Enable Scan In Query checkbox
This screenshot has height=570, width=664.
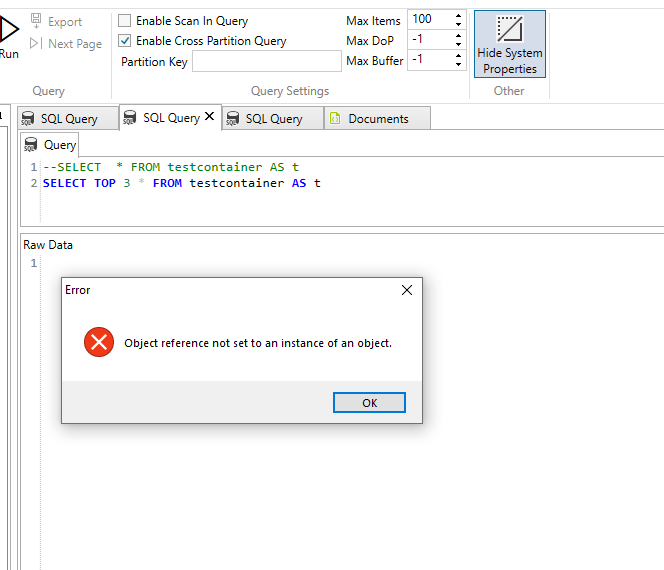(x=124, y=20)
